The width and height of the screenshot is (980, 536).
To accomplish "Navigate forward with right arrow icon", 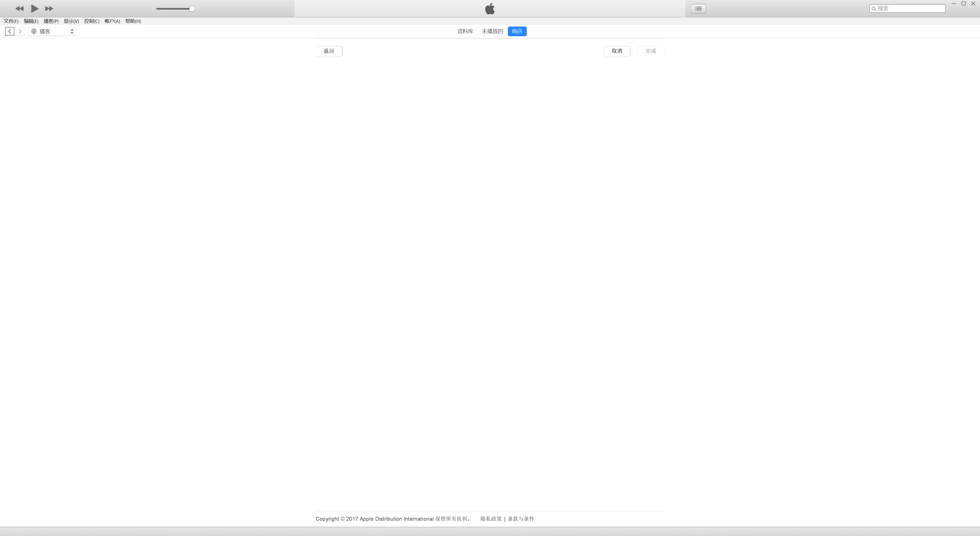I will click(x=20, y=31).
